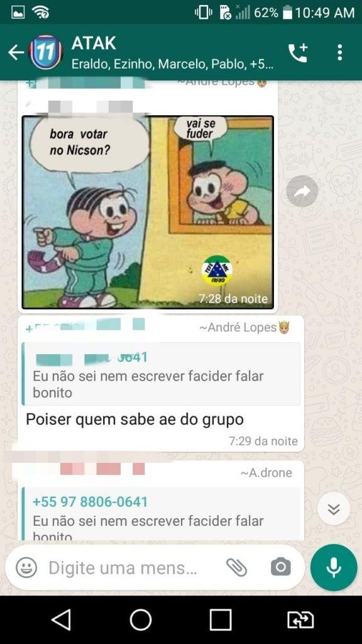362x644 pixels.
Task: Tap the participants list under ATAK
Action: (x=172, y=65)
